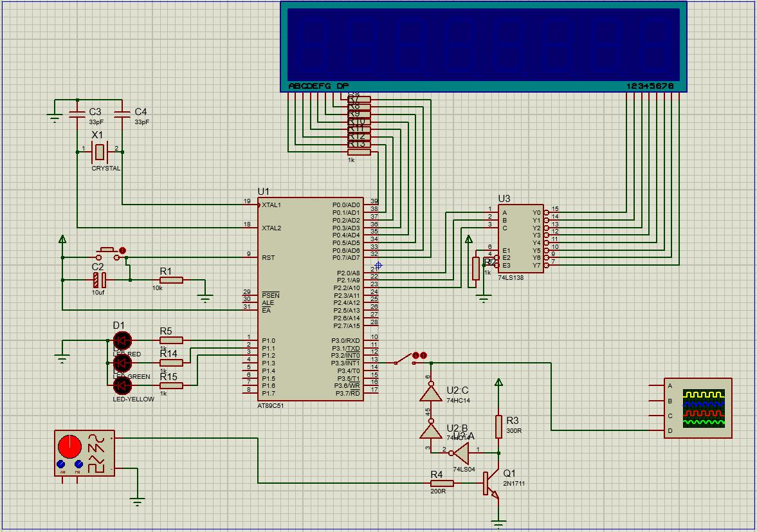Click oscilloscope channel A pin
The height and width of the screenshot is (532, 757).
click(x=657, y=386)
